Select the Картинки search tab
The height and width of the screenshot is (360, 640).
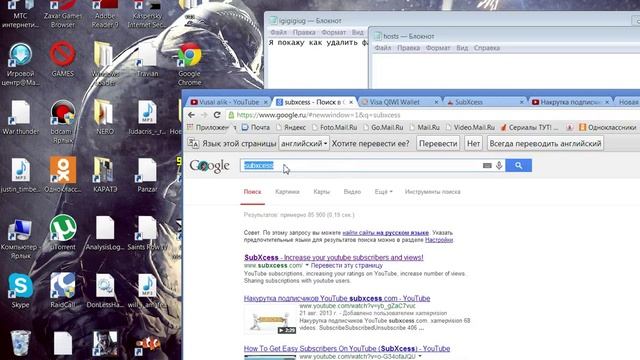point(287,191)
